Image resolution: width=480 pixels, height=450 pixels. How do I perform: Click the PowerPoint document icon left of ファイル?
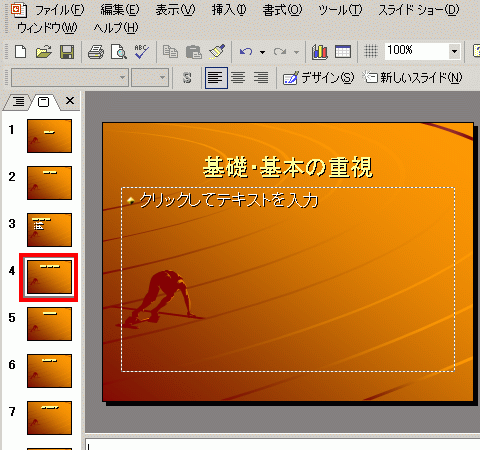19,9
